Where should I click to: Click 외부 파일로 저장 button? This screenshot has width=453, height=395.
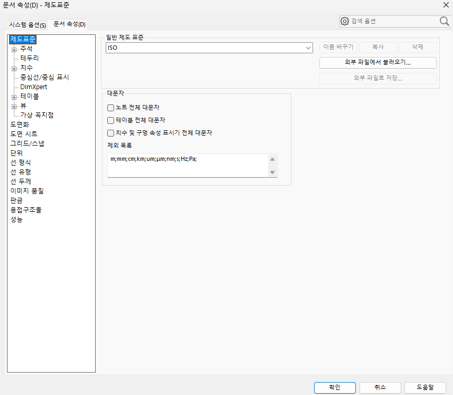click(378, 78)
